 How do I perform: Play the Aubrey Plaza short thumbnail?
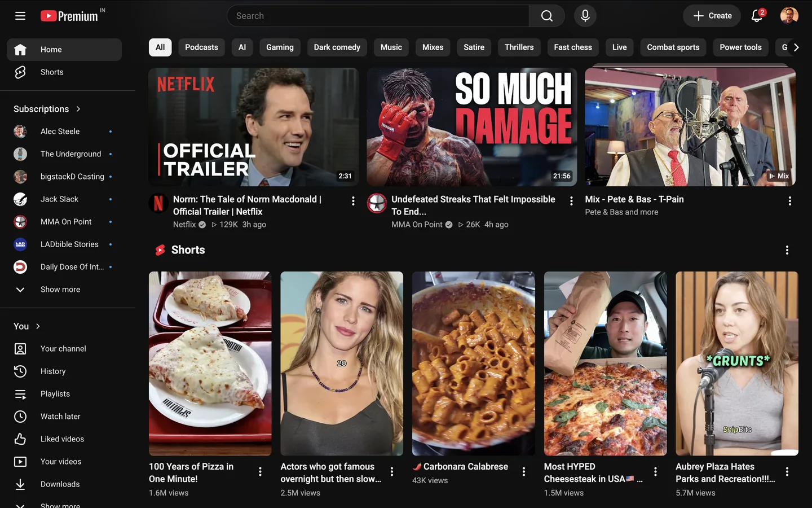pyautogui.click(x=737, y=364)
